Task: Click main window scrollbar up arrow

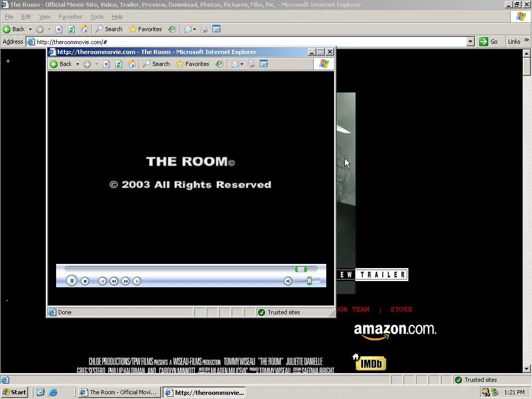Action: click(x=526, y=54)
